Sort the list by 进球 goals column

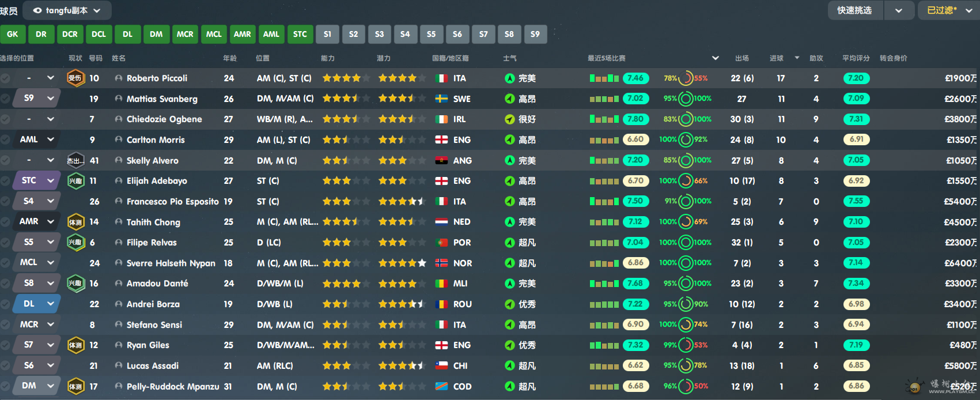tap(777, 58)
